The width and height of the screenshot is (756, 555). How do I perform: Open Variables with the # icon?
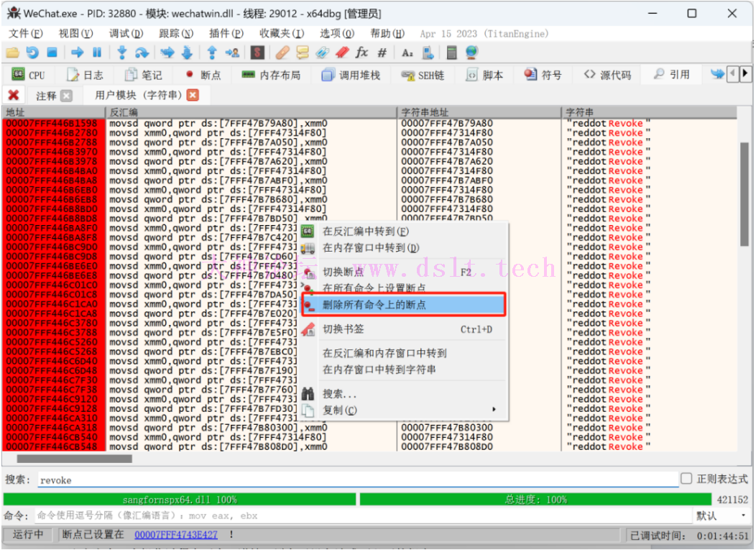click(382, 52)
